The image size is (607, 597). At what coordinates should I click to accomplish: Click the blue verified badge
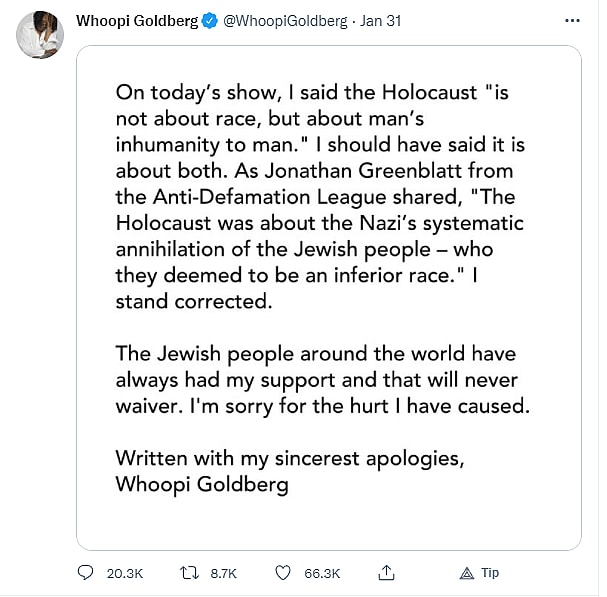[209, 21]
